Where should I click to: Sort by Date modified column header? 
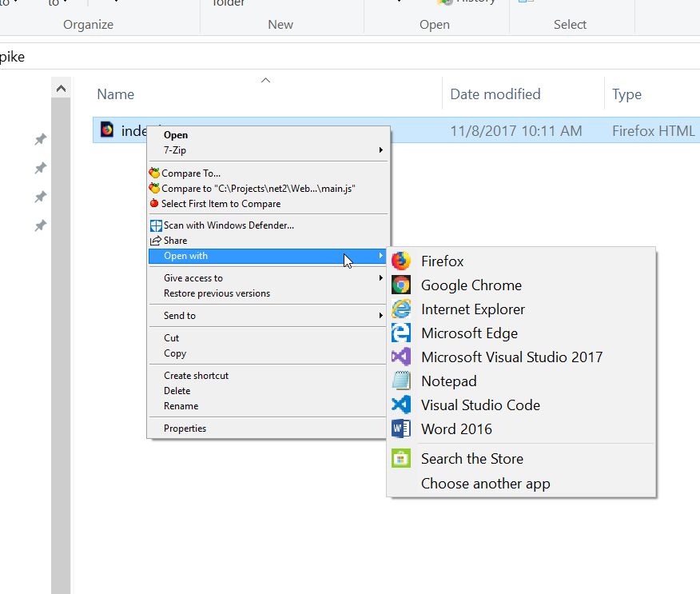click(523, 94)
